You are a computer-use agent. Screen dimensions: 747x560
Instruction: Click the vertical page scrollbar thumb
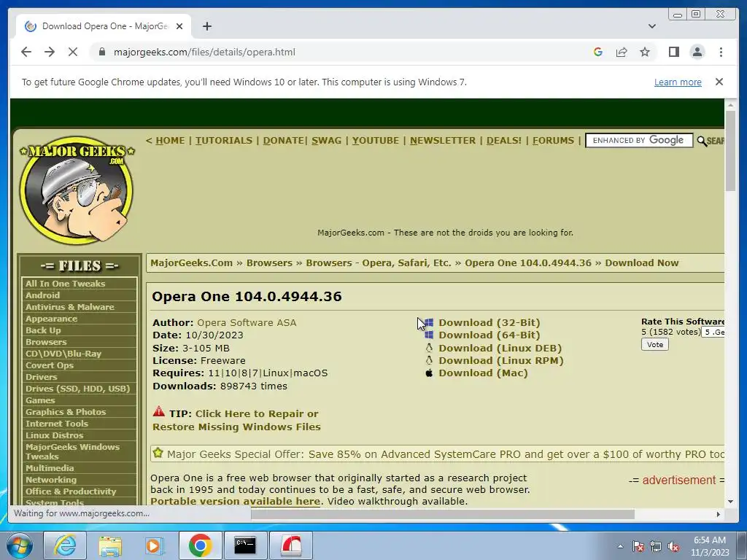click(x=730, y=150)
